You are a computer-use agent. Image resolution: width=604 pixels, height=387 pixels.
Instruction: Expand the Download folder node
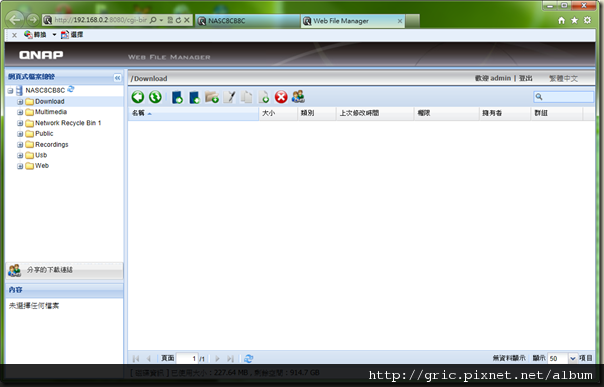point(20,102)
